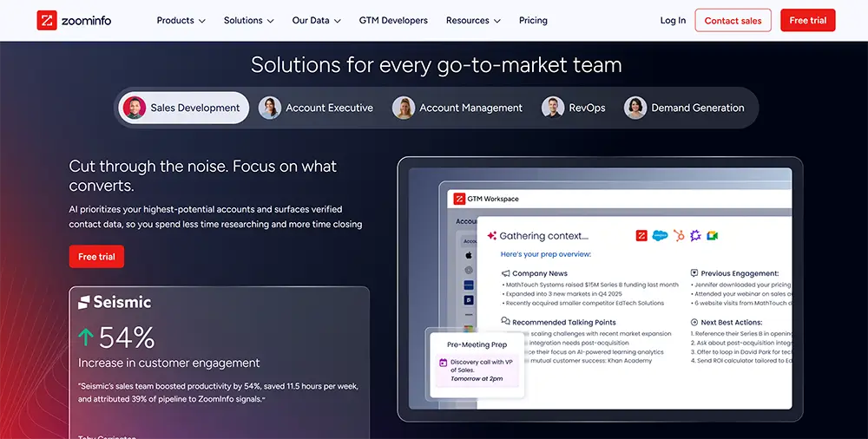Click the green up arrow beside 54%
This screenshot has width=868, height=439.
[x=85, y=337]
